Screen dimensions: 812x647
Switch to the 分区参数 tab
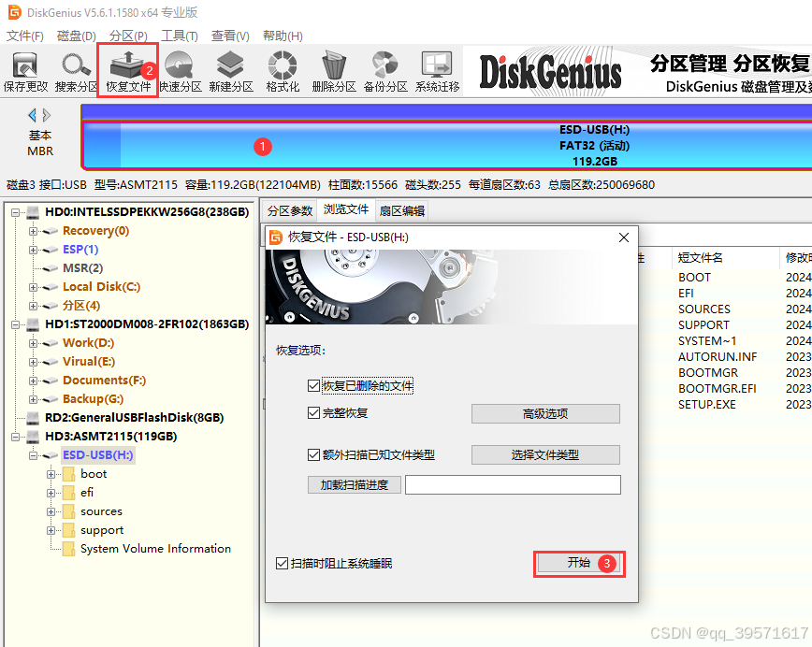point(290,210)
